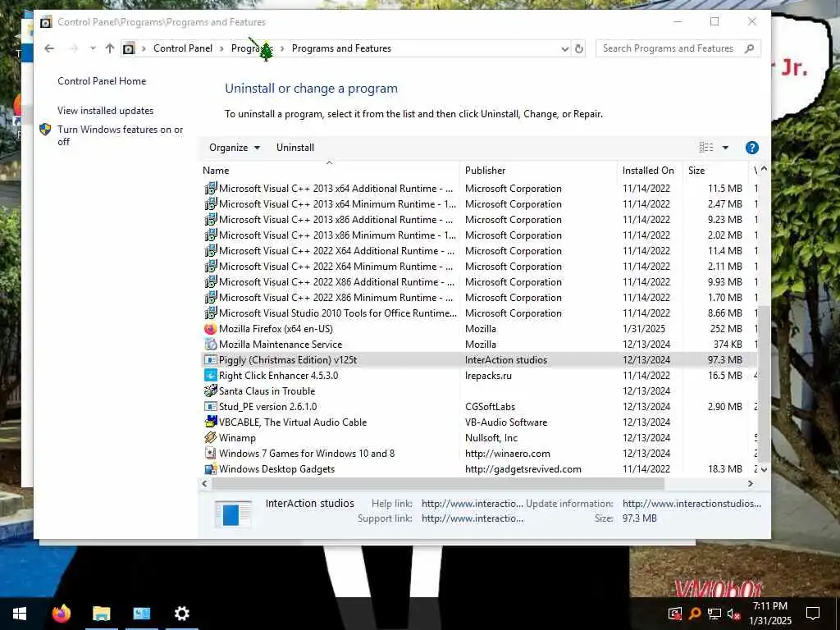Click the http://winaero.com publisher cell

tap(507, 453)
